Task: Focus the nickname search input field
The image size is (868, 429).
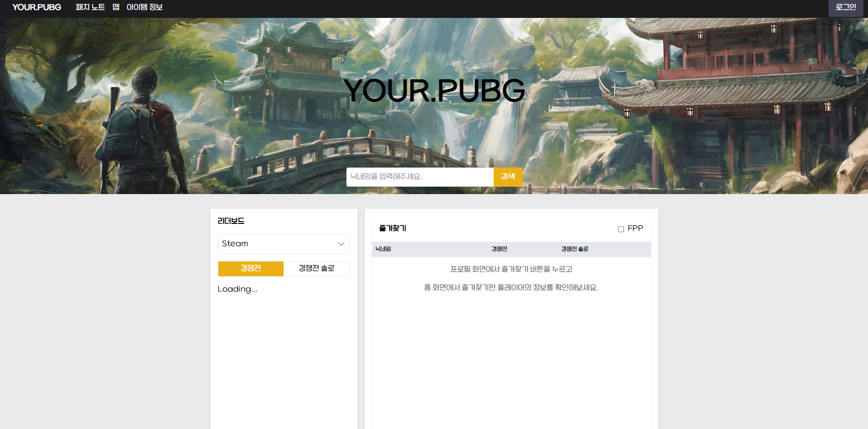Action: click(419, 177)
